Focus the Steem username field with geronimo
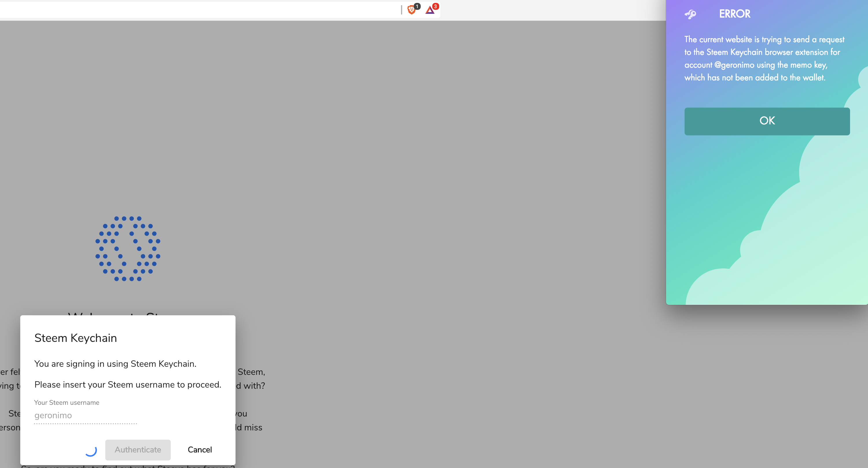Screen dimensions: 868x468 click(x=86, y=415)
